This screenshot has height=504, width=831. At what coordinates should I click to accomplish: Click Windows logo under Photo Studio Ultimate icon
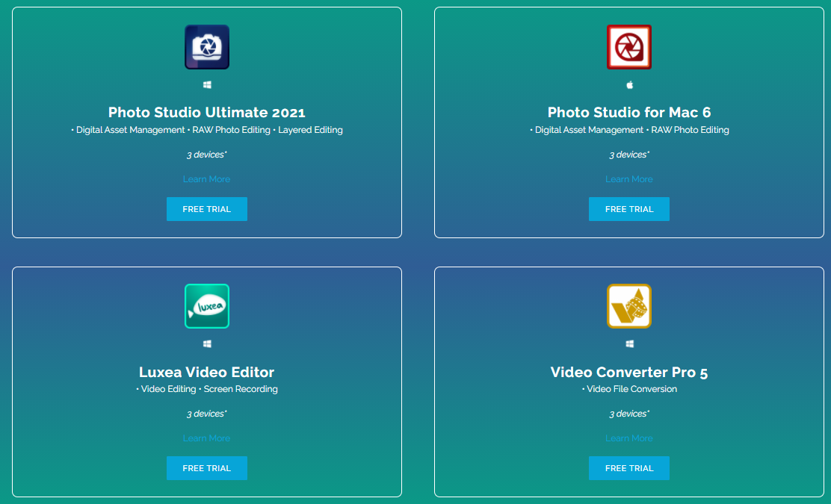pyautogui.click(x=207, y=84)
